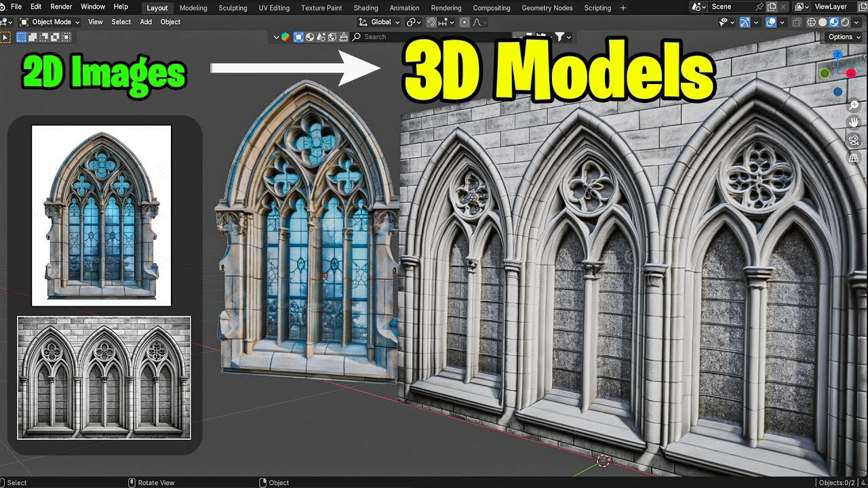Image resolution: width=868 pixels, height=488 pixels.
Task: Open the proportional editing falloff curve
Action: coord(480,22)
